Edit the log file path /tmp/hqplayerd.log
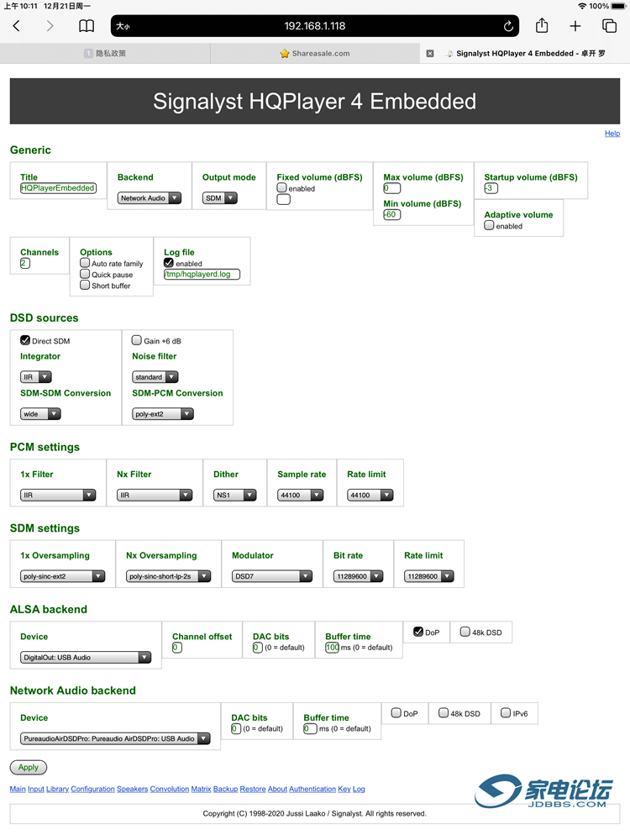 [202, 275]
